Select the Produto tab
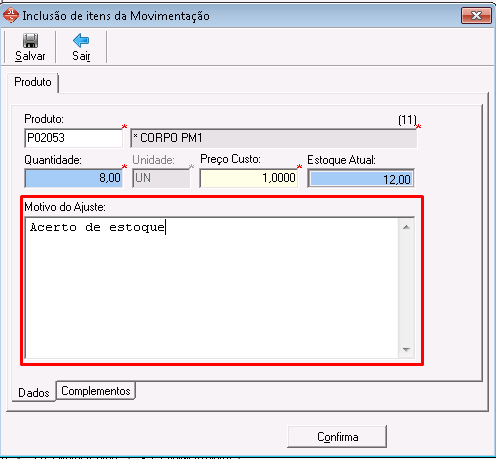This screenshot has height=459, width=496. click(33, 82)
